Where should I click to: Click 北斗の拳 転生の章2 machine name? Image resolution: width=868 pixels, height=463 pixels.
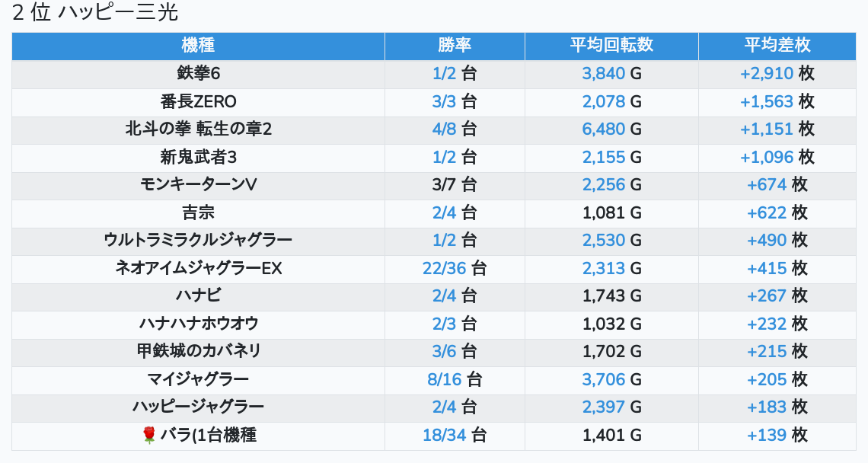tap(198, 129)
